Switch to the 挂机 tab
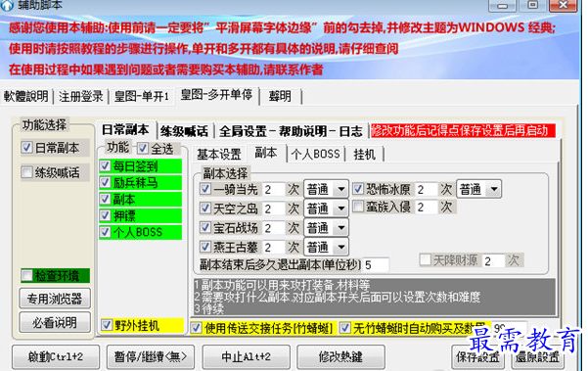588x371 pixels. pos(364,155)
